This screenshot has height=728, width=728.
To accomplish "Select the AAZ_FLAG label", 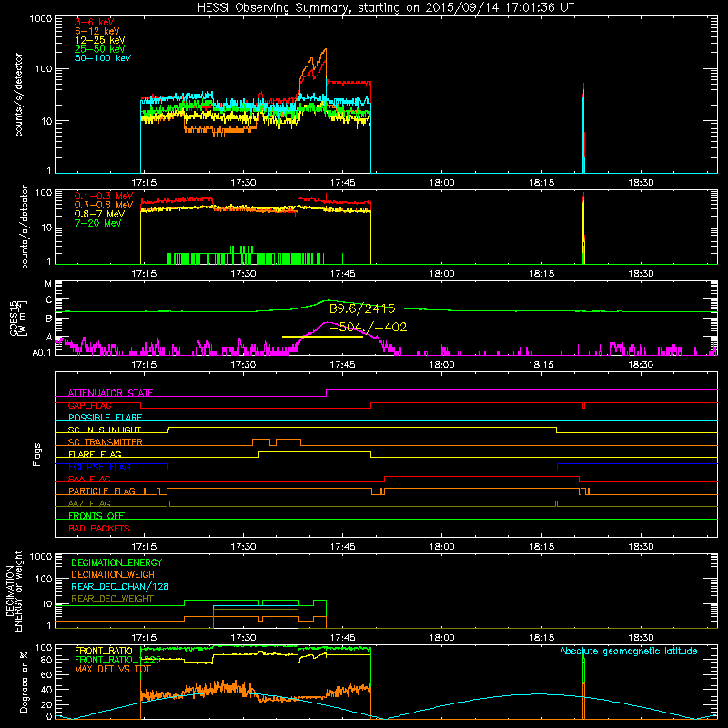I will [x=89, y=503].
